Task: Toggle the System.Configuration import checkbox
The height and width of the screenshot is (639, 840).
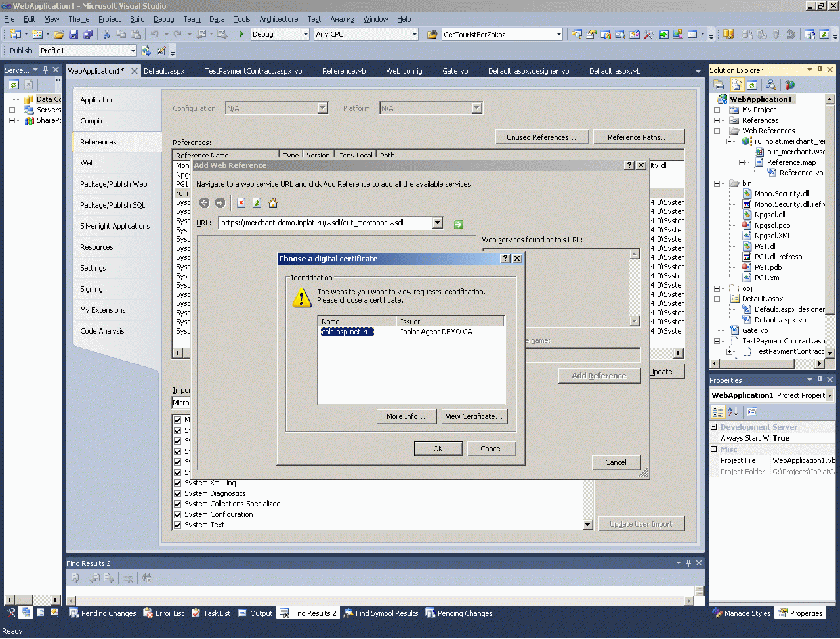Action: 177,514
